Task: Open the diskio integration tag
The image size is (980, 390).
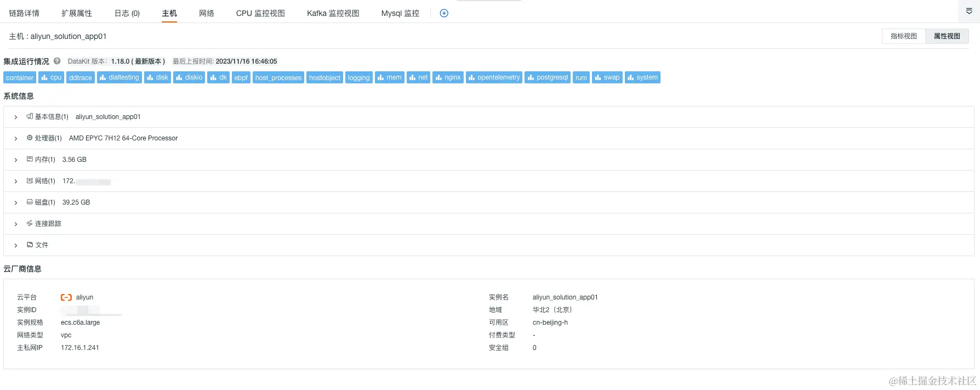Action: (x=189, y=77)
